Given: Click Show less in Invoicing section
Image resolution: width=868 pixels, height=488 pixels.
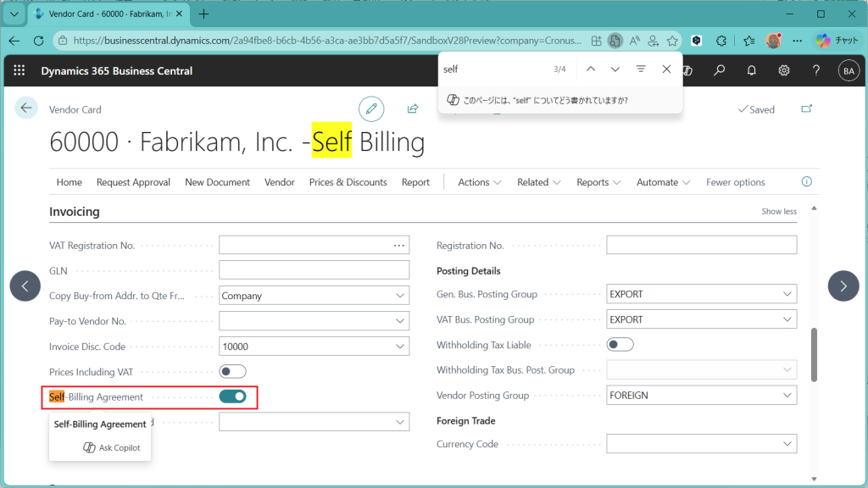Looking at the screenshot, I should click(x=778, y=212).
